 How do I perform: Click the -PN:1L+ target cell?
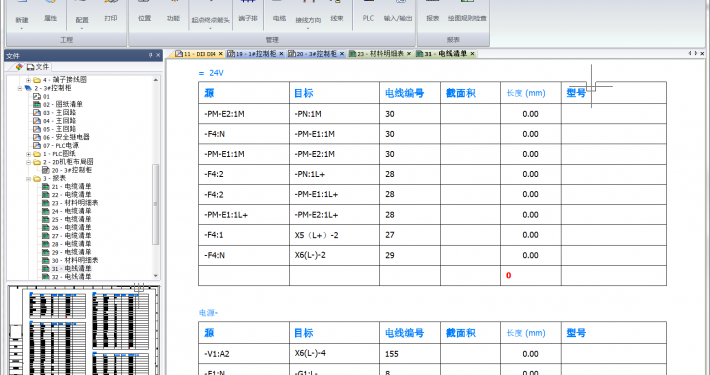334,174
